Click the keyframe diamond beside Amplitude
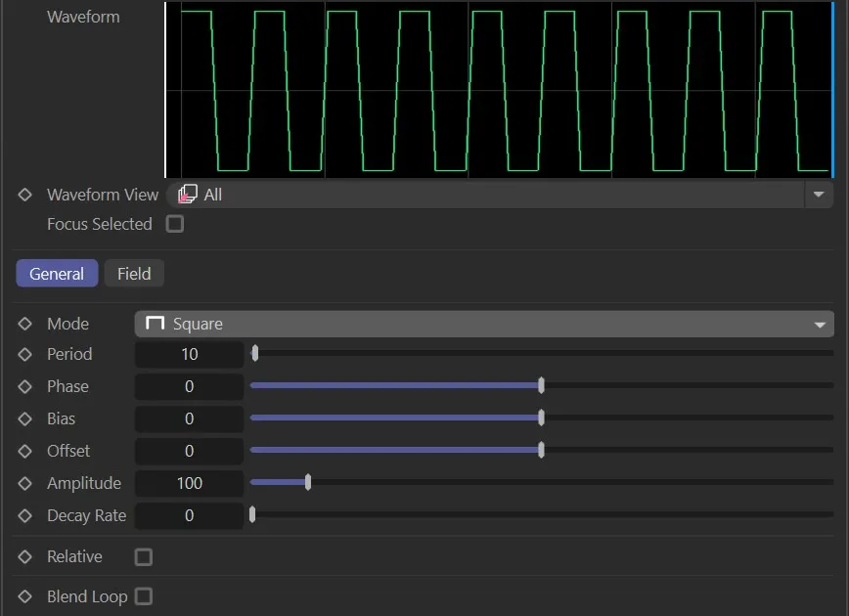Image resolution: width=849 pixels, height=616 pixels. [25, 483]
